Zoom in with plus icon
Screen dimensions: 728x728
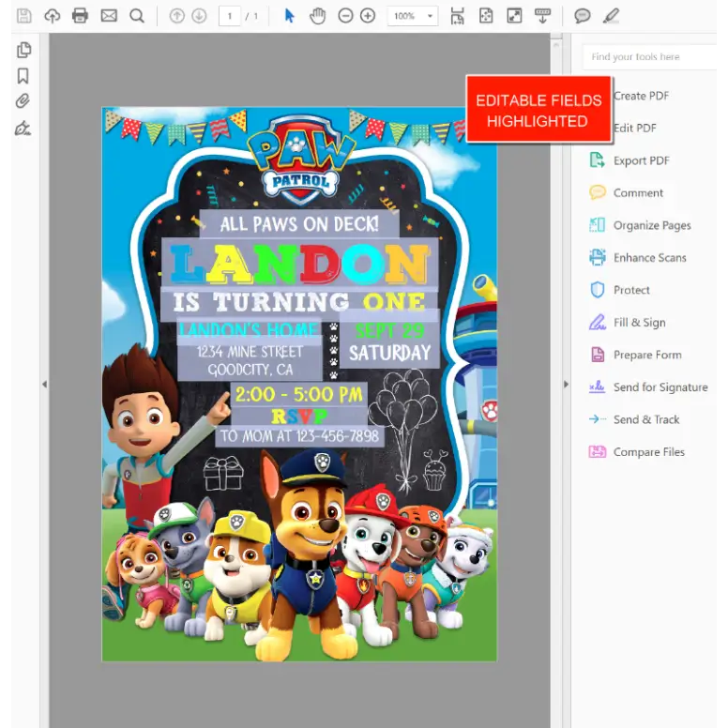[368, 16]
